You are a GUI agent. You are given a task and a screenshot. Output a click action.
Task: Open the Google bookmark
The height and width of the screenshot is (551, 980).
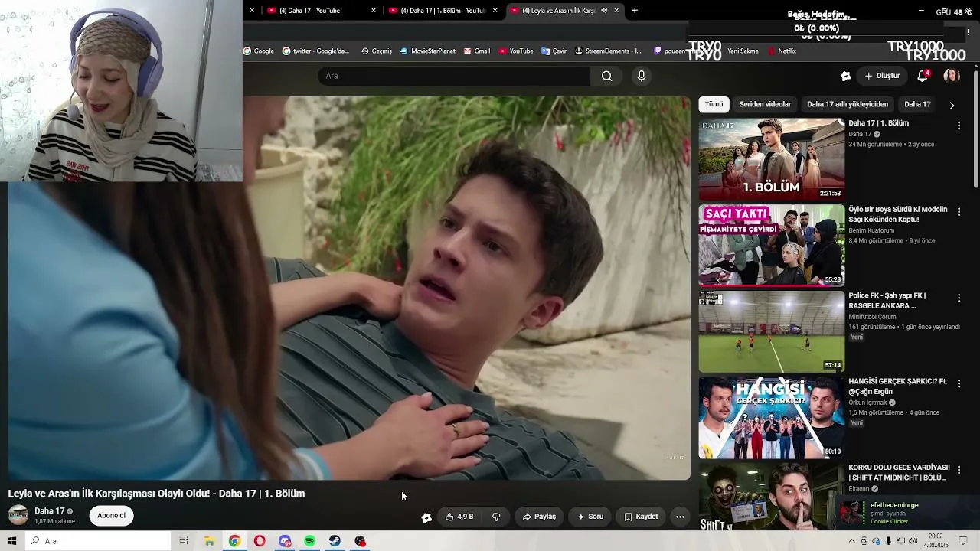point(259,51)
